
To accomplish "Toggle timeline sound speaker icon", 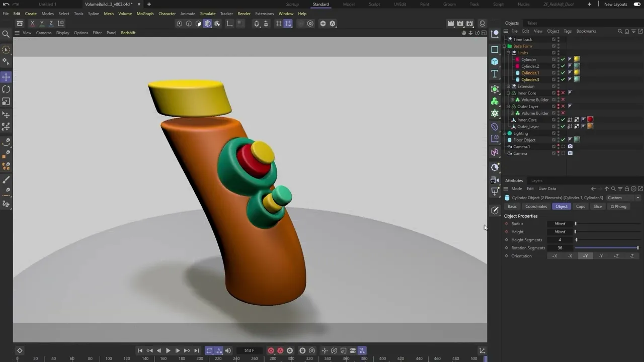I will [x=228, y=350].
